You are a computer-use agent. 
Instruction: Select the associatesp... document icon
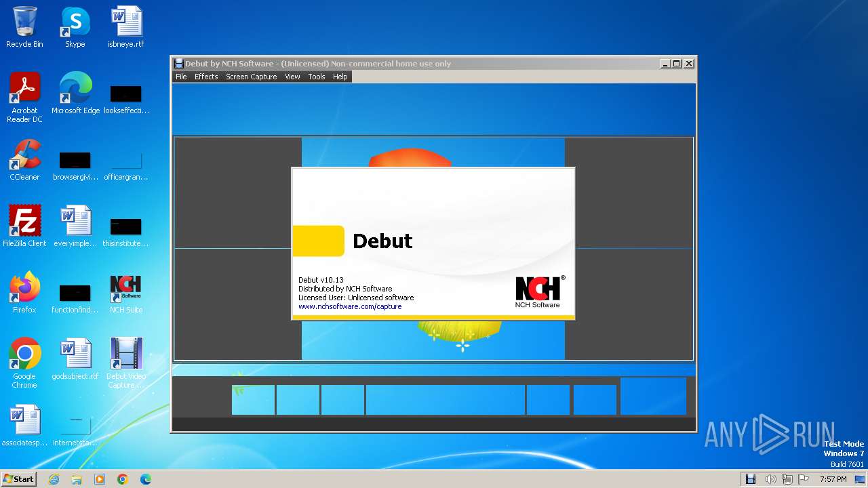24,426
